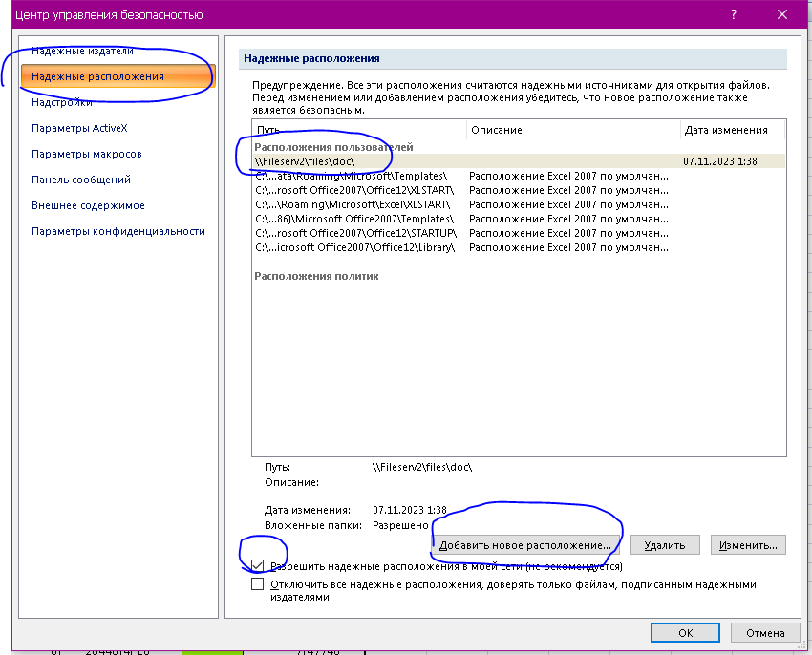Select Надежные расположения in sidebar
Viewport: 812px width, 655px height.
(97, 76)
